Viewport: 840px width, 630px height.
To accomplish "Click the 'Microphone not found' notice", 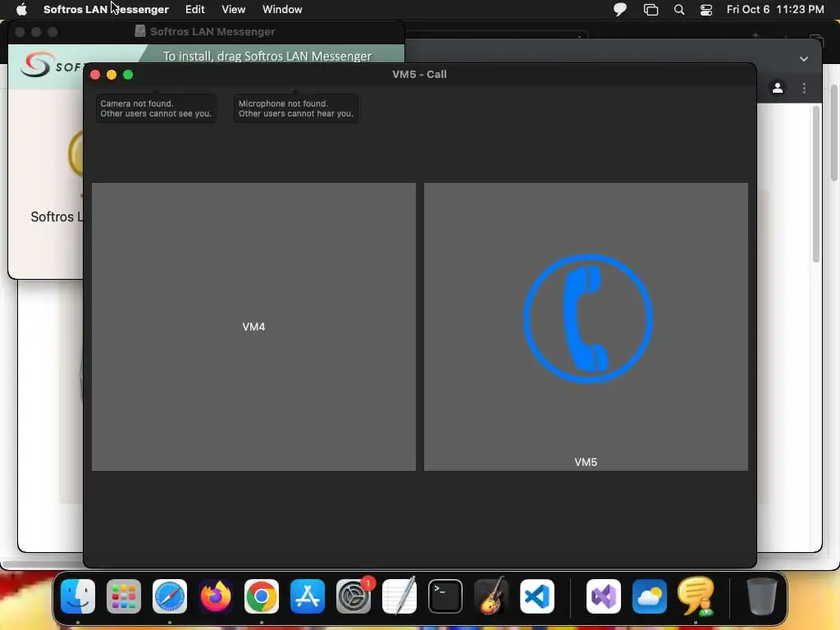I will point(295,108).
